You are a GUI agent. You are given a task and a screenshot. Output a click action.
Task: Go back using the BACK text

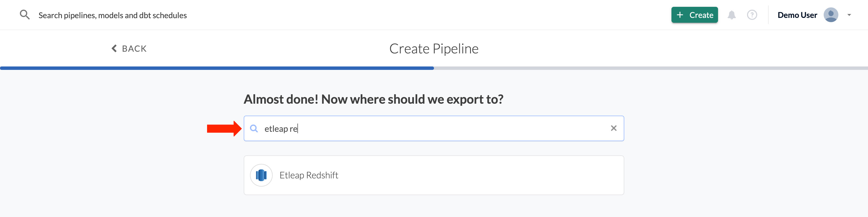tap(134, 49)
